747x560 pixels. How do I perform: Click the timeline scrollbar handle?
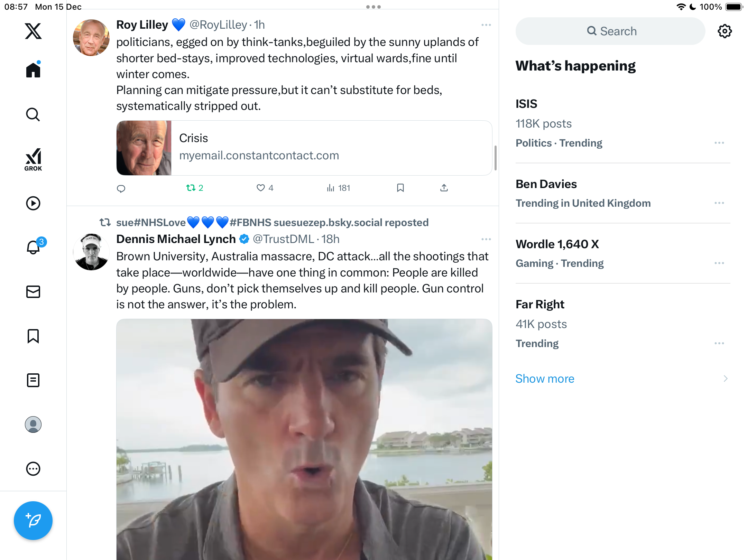[x=496, y=158]
